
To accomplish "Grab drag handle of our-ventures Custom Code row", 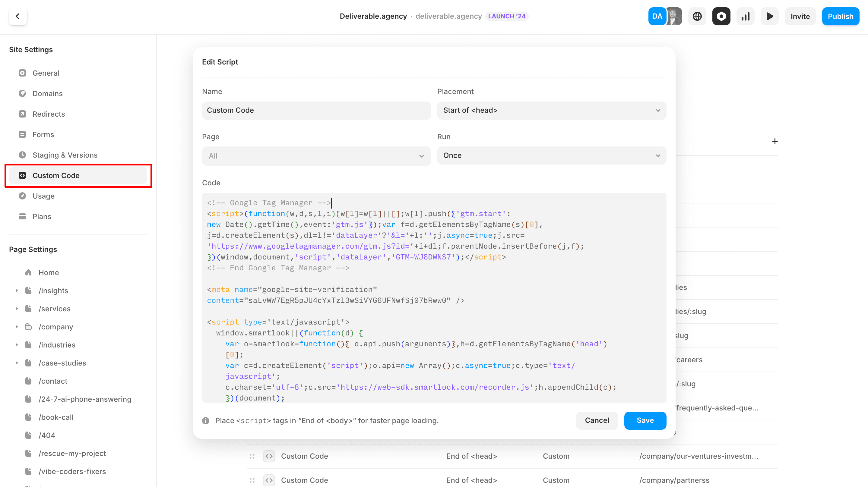I will [x=252, y=456].
